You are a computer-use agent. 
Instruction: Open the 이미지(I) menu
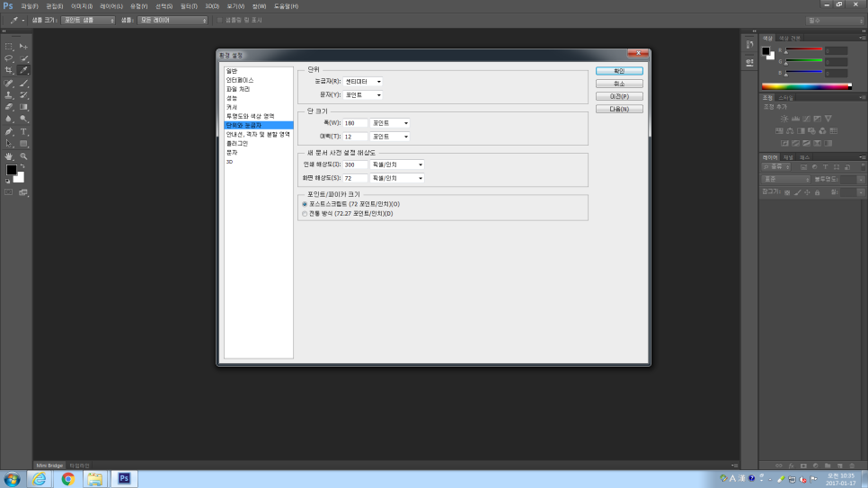tap(82, 6)
